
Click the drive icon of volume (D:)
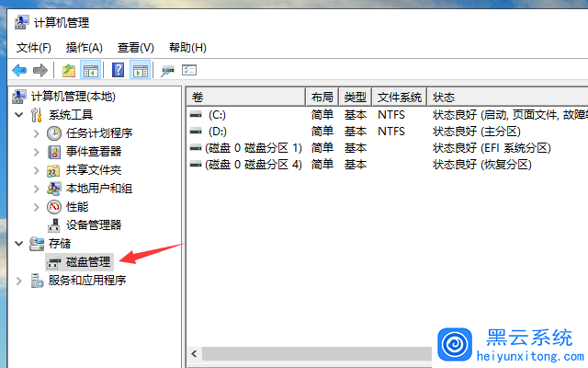tap(196, 132)
